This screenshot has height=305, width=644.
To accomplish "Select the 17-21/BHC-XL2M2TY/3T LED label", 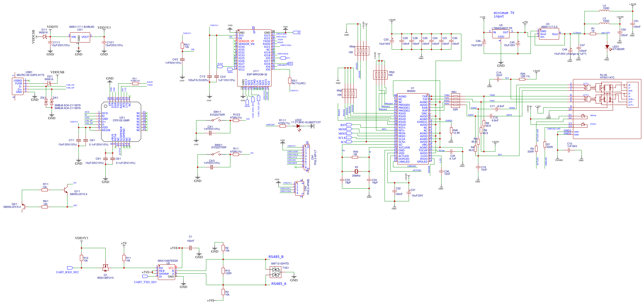I will [306, 122].
